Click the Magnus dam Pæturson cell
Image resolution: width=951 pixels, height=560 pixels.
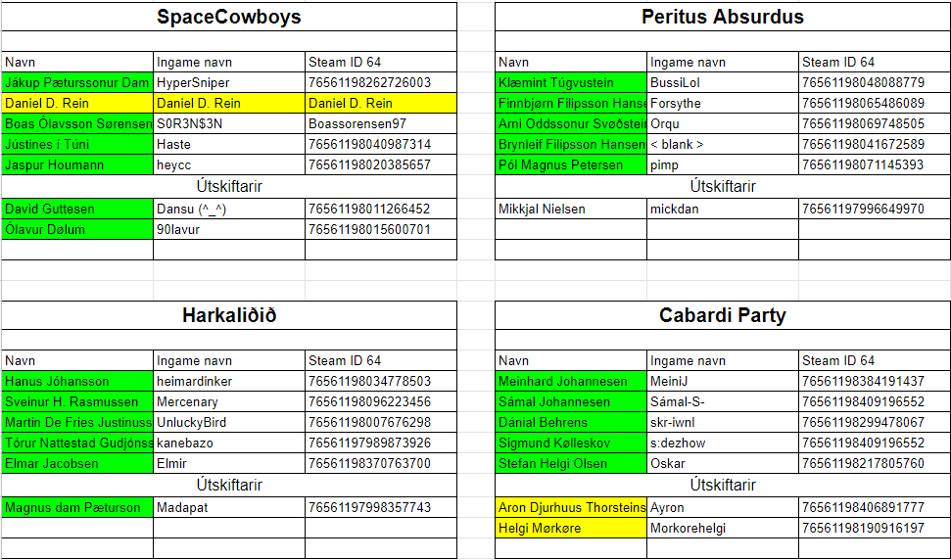coord(77,507)
